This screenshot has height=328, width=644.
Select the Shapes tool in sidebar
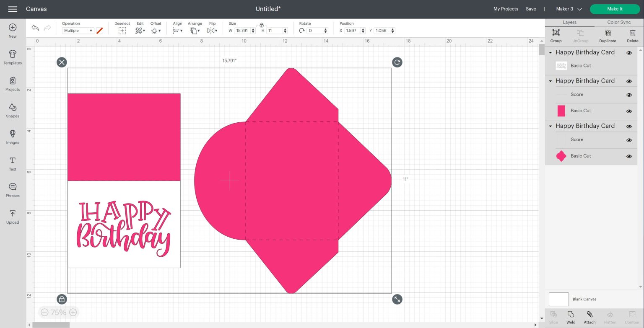12,111
